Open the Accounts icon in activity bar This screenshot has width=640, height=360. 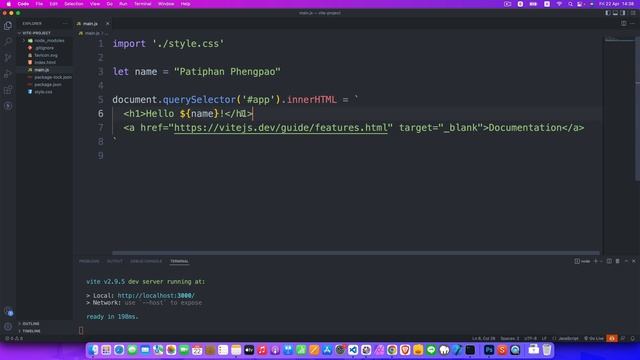[x=8, y=311]
